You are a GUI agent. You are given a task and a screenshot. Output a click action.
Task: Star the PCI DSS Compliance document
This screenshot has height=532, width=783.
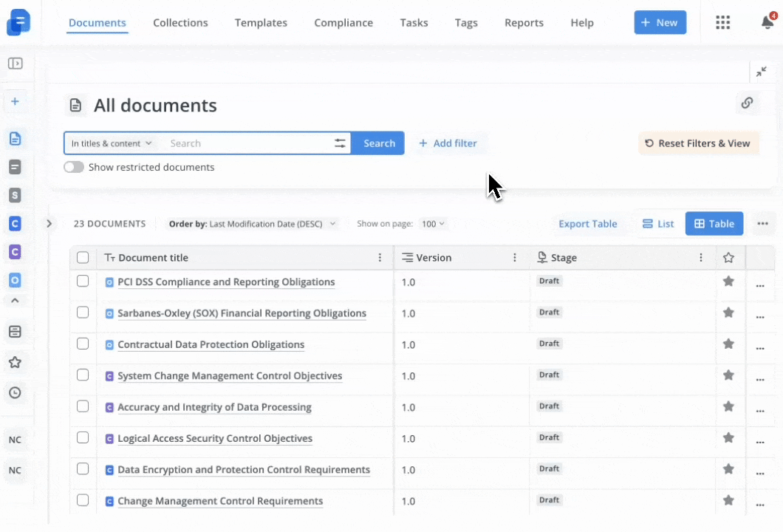(x=728, y=282)
